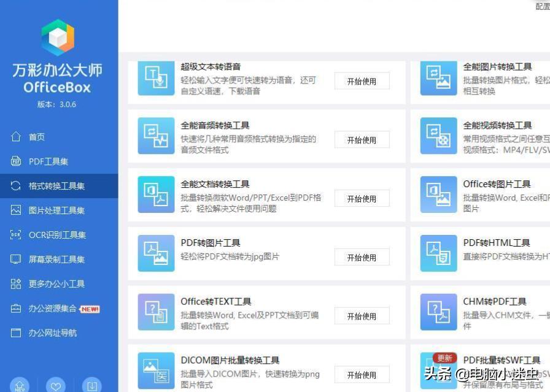Click the PDF转图片工具 icon

(156, 253)
